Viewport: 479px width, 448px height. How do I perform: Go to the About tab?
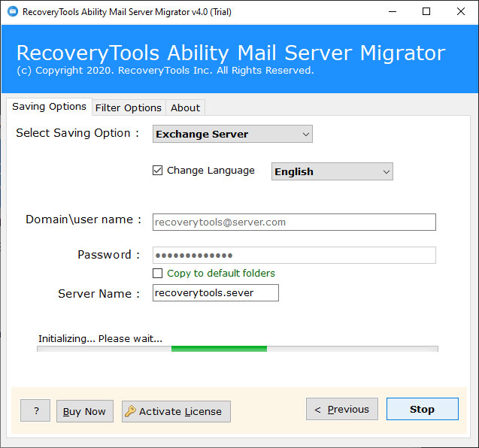185,107
